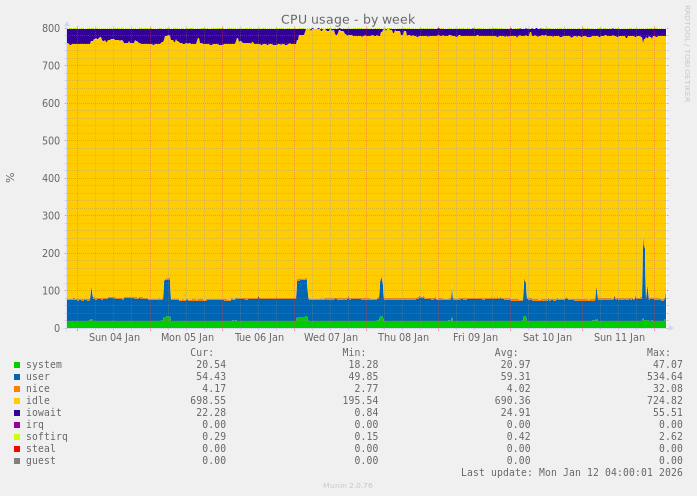Click the 400 y-axis tick label
Screen dimensions: 697x496
click(51, 179)
